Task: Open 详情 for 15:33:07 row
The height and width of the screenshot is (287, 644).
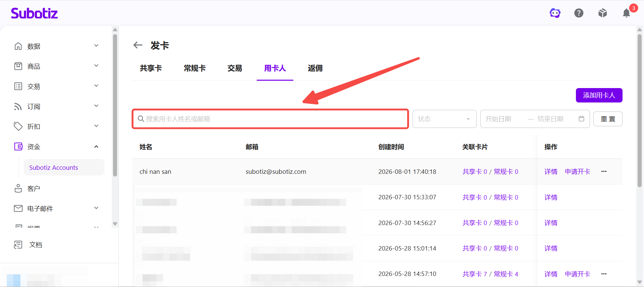Action: coord(551,198)
